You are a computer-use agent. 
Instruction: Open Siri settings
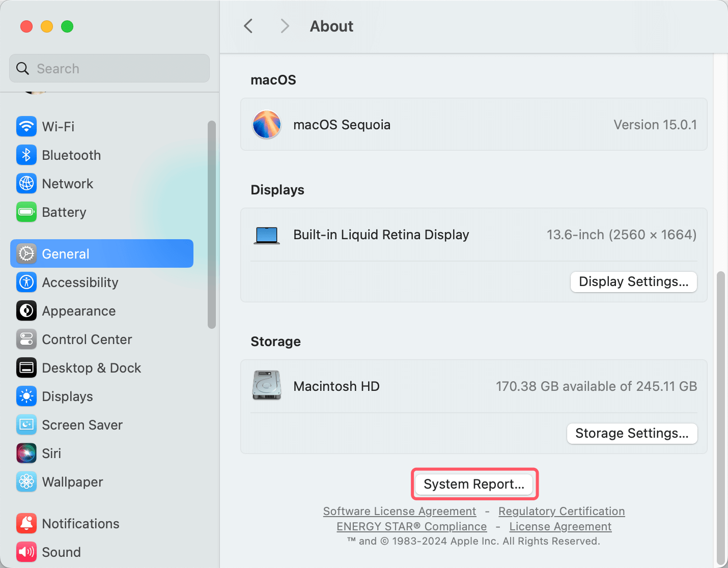tap(51, 453)
